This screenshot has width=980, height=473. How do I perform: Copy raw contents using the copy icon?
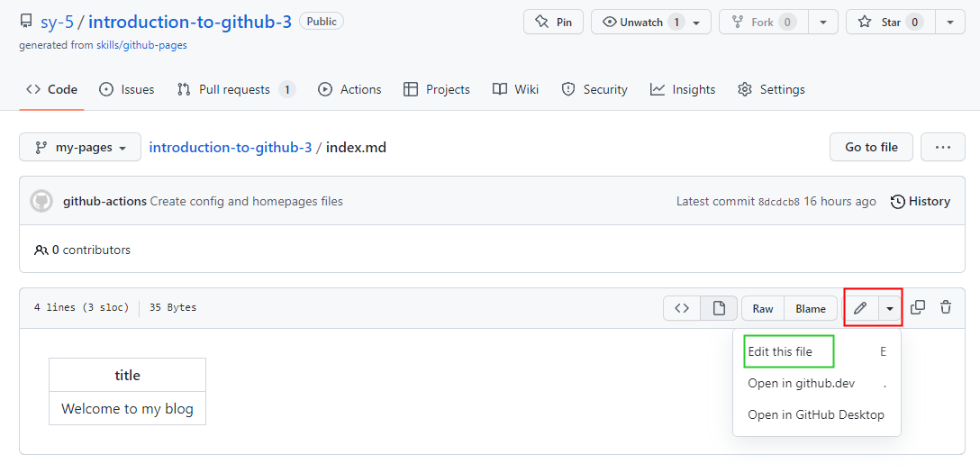pos(918,308)
